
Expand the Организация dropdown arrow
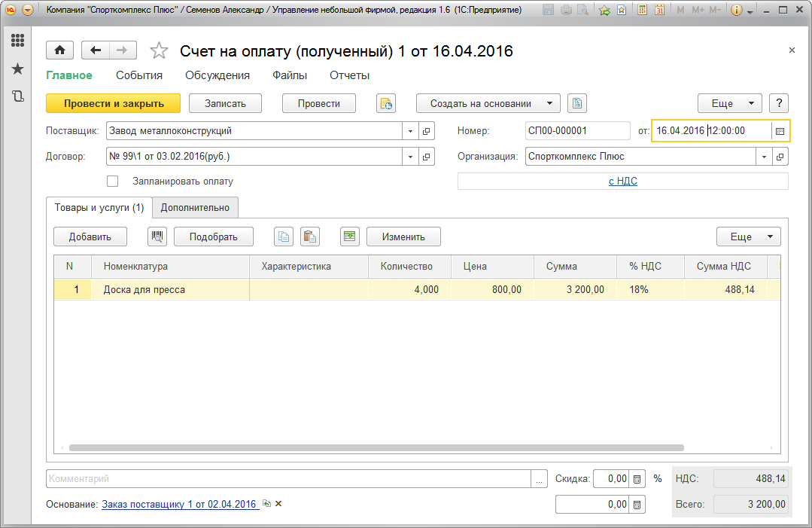point(764,157)
